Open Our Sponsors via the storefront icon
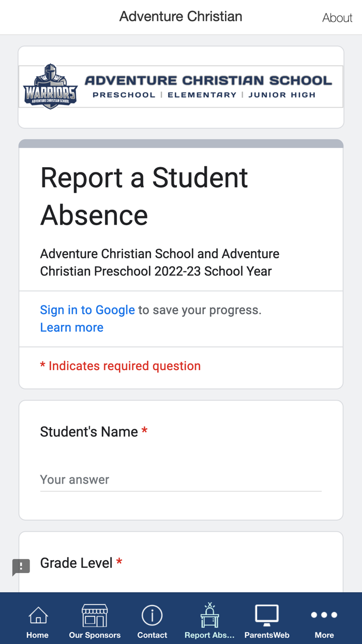The image size is (362, 644). [95, 616]
